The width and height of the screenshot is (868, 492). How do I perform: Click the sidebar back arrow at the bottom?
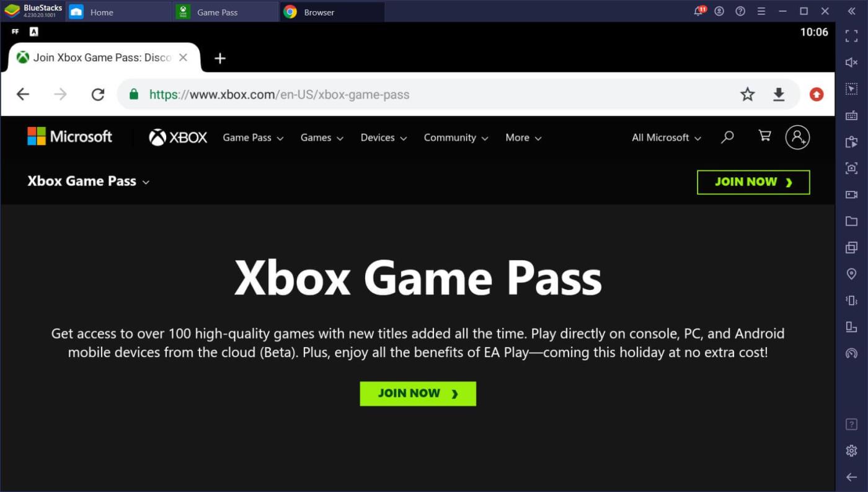(851, 477)
